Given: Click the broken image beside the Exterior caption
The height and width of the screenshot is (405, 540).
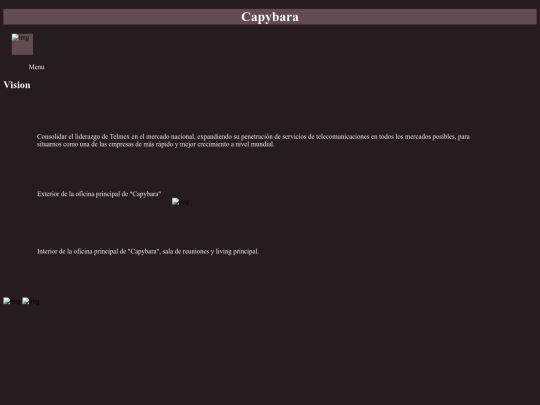Looking at the screenshot, I should pos(180,201).
